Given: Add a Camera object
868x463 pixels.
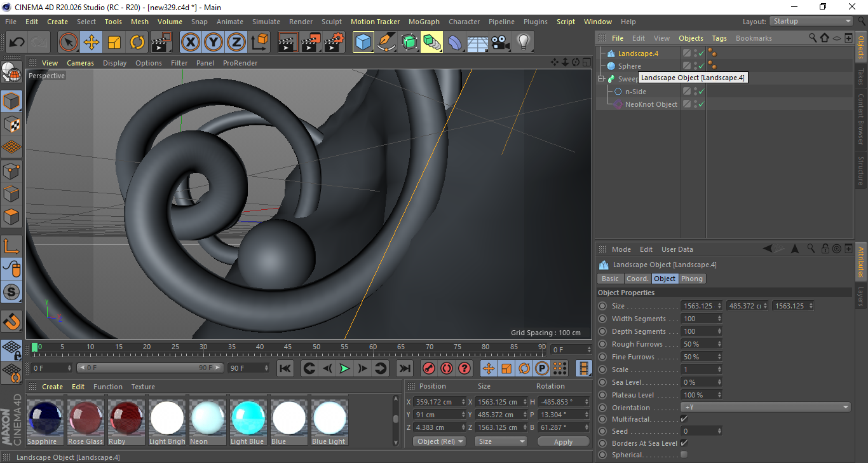Looking at the screenshot, I should (501, 43).
